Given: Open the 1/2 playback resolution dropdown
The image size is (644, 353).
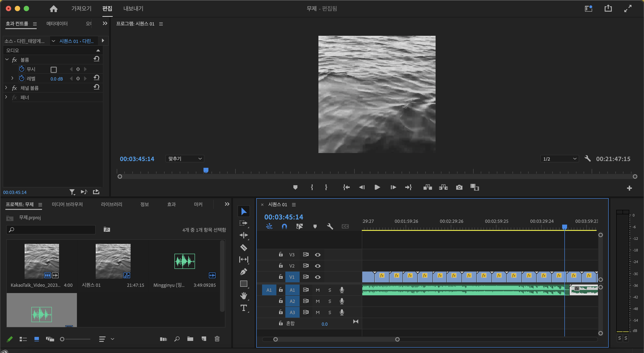Looking at the screenshot, I should click(x=559, y=159).
